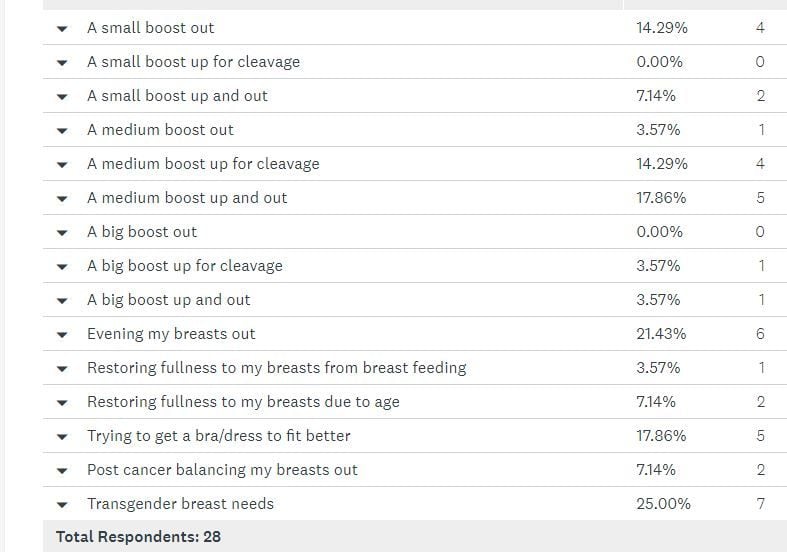
Task: Expand the 'A small boost out' row arrow
Action: tap(62, 29)
